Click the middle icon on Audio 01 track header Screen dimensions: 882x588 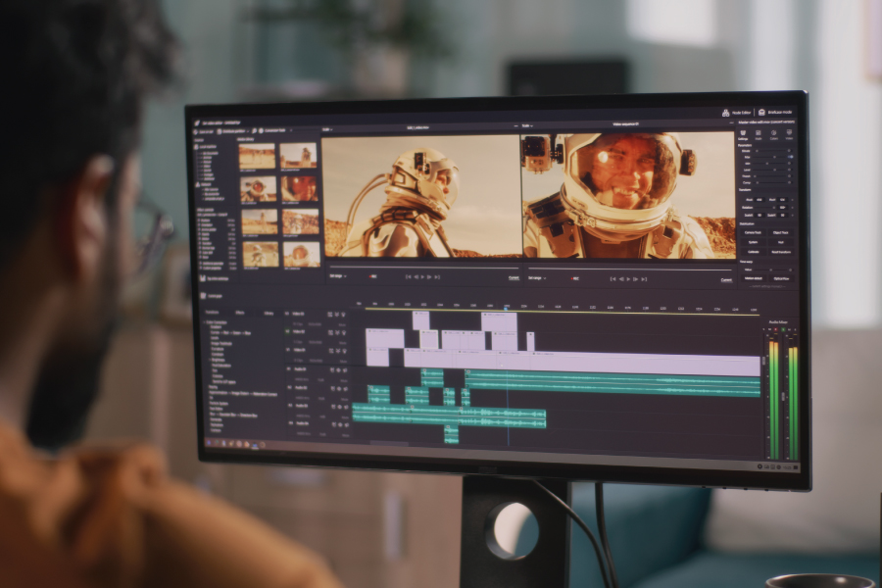339,369
